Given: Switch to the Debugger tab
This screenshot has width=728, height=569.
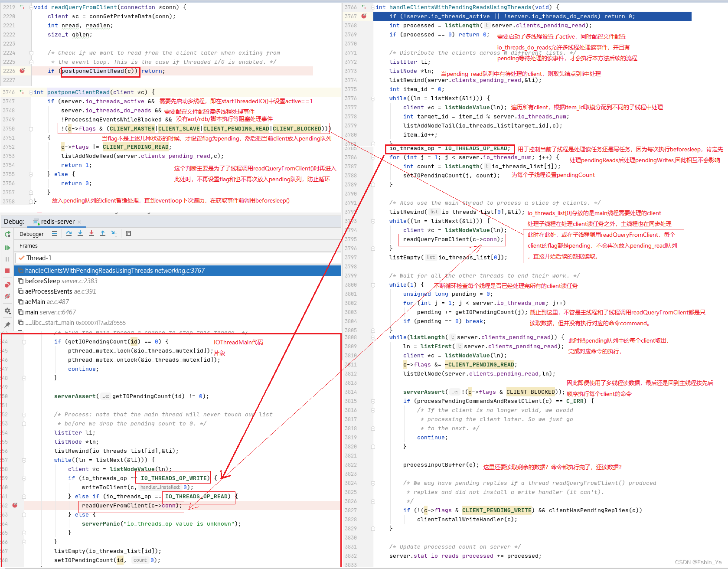Looking at the screenshot, I should click(x=32, y=234).
